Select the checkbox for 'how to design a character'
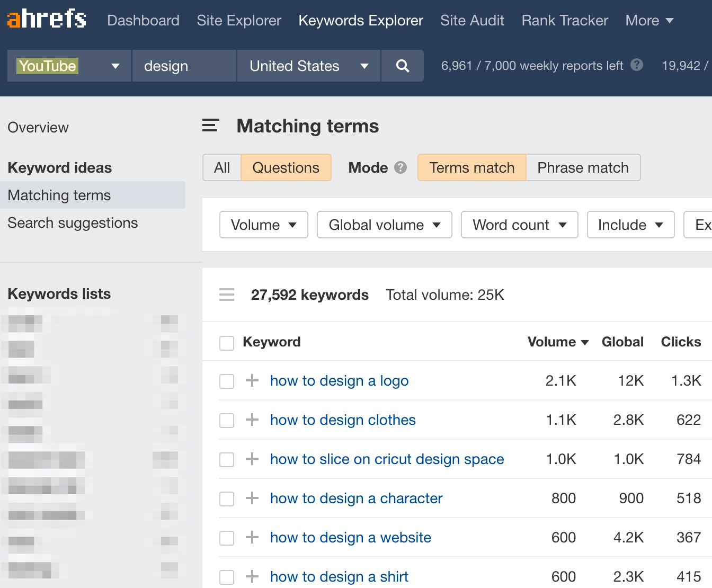The height and width of the screenshot is (588, 712). click(x=227, y=498)
